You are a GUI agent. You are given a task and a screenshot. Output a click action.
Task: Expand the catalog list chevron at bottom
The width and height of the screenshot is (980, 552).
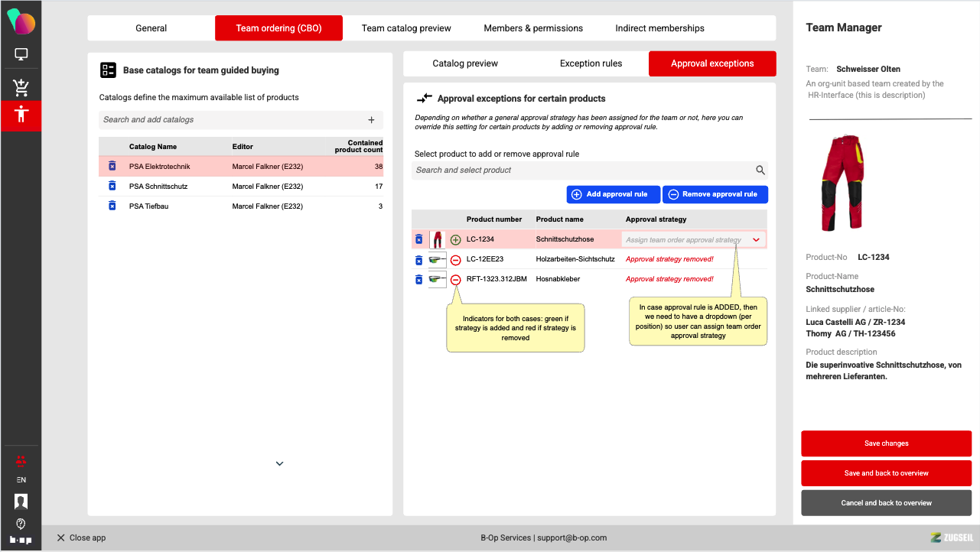279,463
